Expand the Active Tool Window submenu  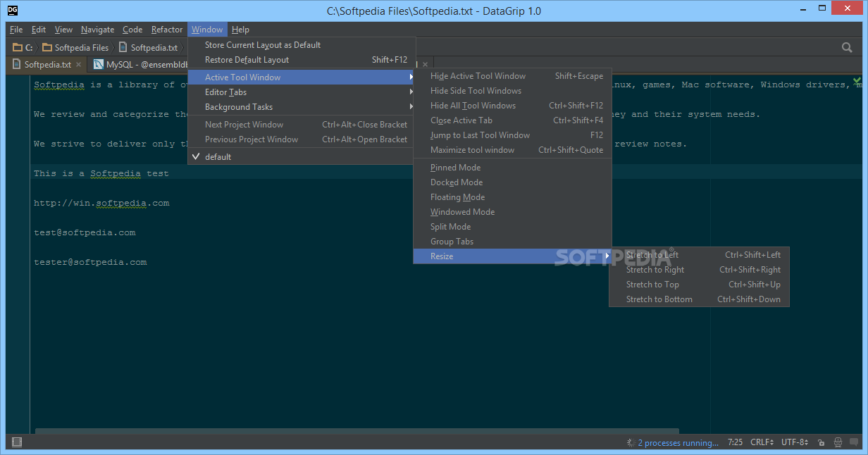point(302,77)
